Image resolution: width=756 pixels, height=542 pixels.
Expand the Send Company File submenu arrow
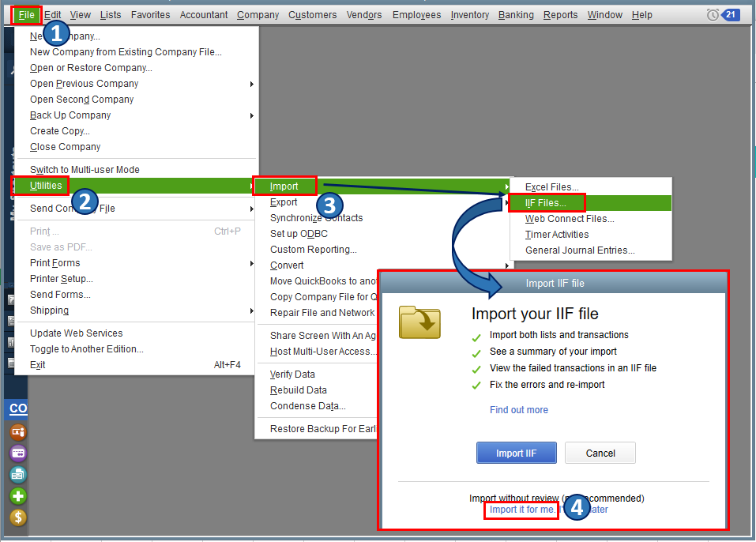click(252, 209)
